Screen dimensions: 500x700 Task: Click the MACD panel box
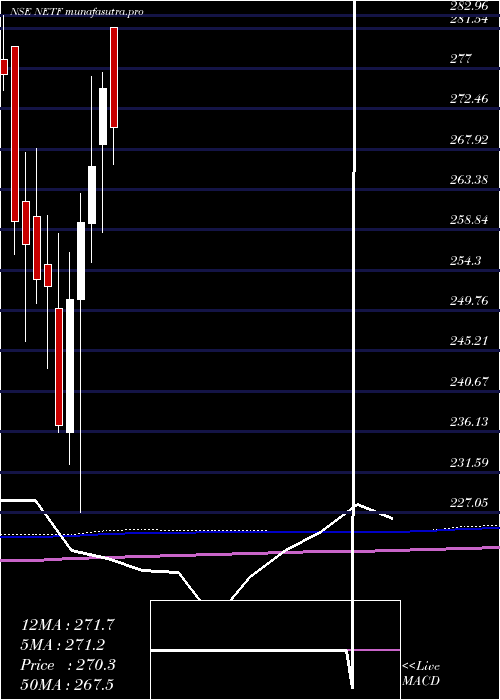(x=275, y=650)
